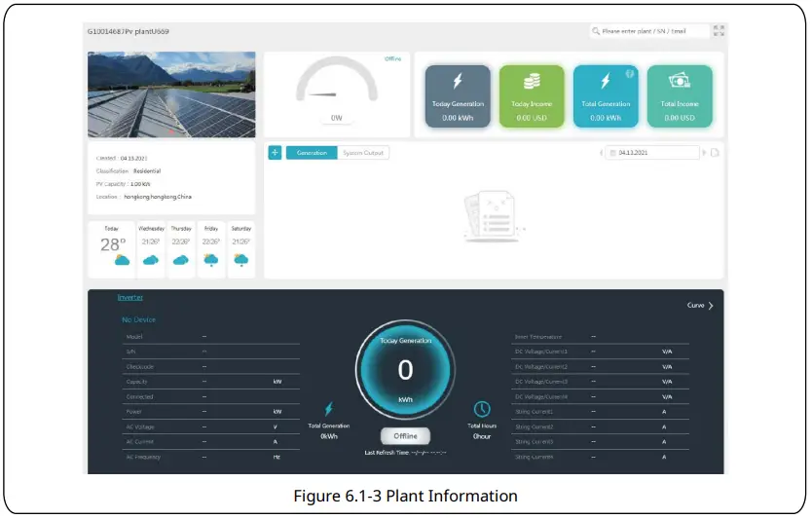
Task: Click Total Generation 0kWh value
Action: click(329, 436)
